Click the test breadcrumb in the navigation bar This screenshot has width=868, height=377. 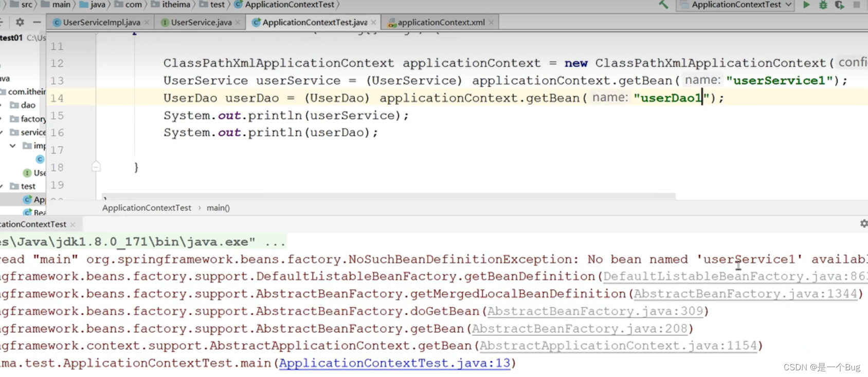[218, 5]
